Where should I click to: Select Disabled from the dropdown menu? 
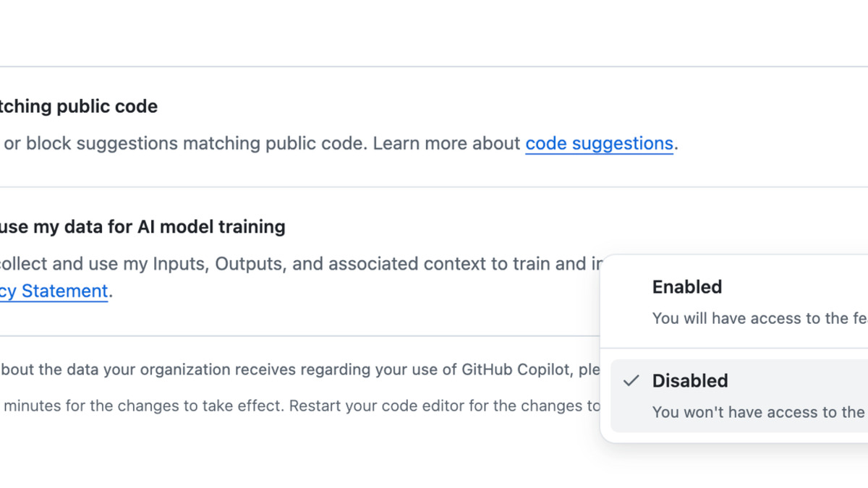[x=689, y=380]
